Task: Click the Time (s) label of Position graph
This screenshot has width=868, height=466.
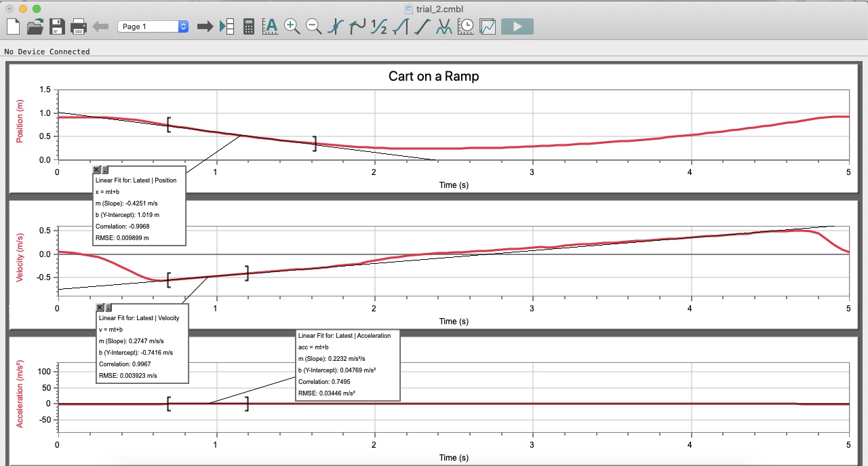Action: coord(454,185)
